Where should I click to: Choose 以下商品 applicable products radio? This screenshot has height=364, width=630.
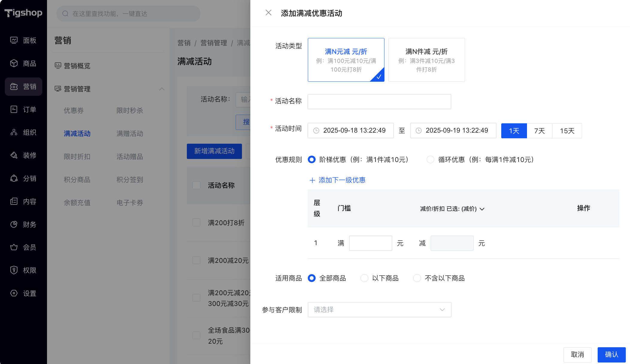364,278
